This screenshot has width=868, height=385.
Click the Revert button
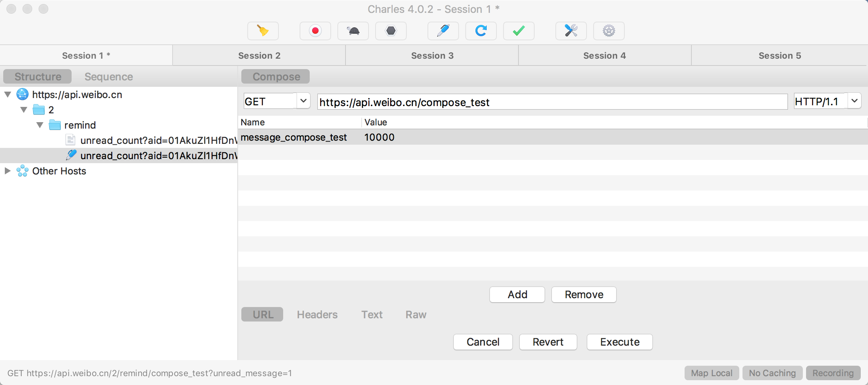(548, 342)
